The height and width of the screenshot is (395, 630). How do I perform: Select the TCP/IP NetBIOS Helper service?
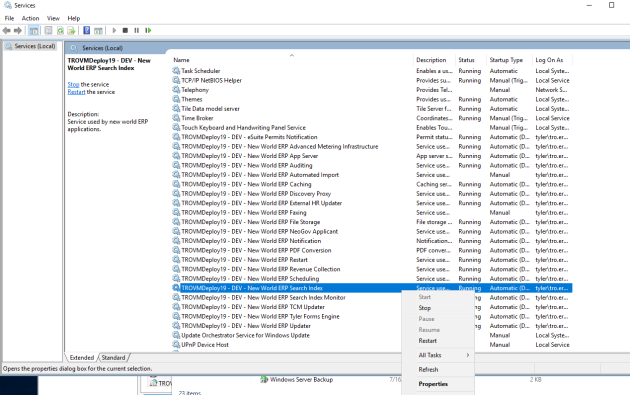[x=372, y=80]
